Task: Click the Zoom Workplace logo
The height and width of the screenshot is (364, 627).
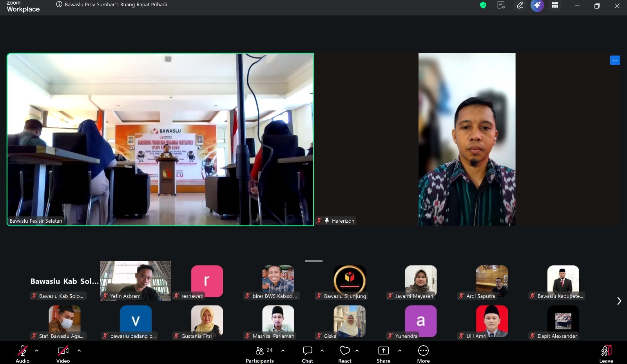Action: coord(23,6)
